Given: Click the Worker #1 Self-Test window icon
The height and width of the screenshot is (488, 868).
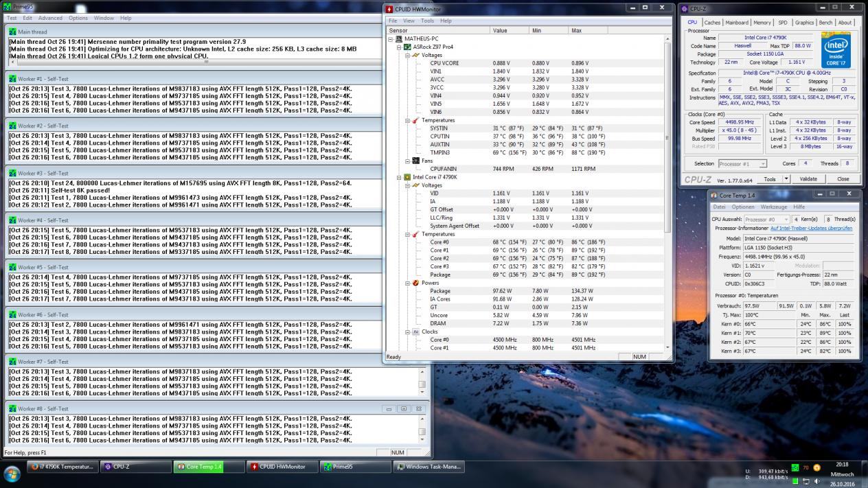Looking at the screenshot, I should [x=12, y=79].
